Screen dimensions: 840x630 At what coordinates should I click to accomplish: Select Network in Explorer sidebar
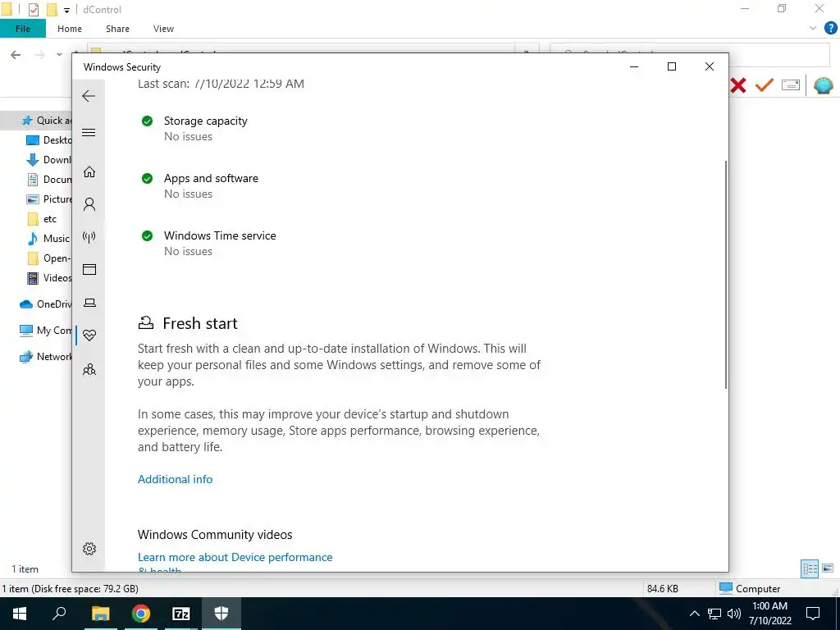pos(46,357)
